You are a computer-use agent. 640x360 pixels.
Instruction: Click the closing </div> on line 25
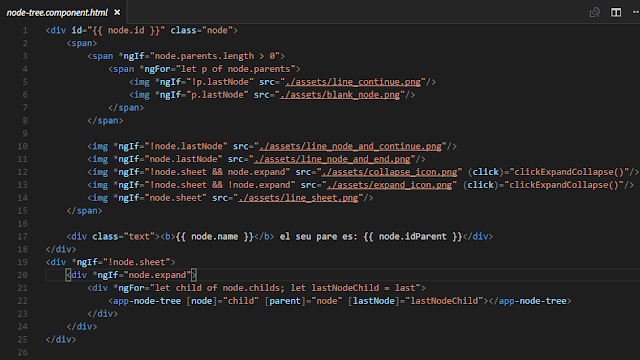click(61, 340)
